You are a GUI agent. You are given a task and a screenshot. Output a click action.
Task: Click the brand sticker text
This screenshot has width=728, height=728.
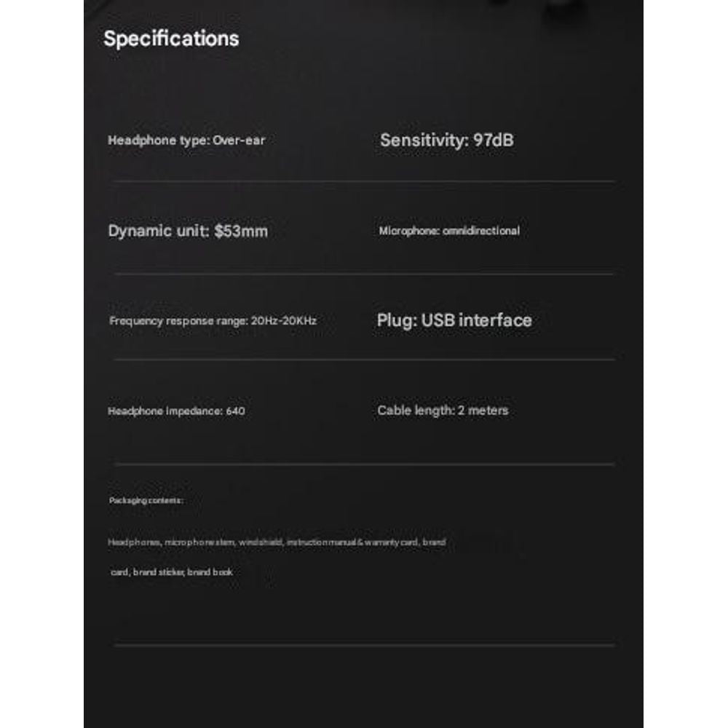point(159,572)
